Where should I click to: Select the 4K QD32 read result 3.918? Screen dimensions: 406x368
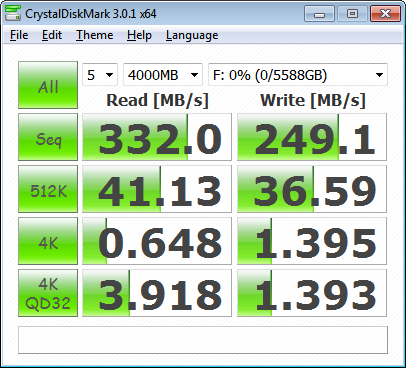pos(157,293)
